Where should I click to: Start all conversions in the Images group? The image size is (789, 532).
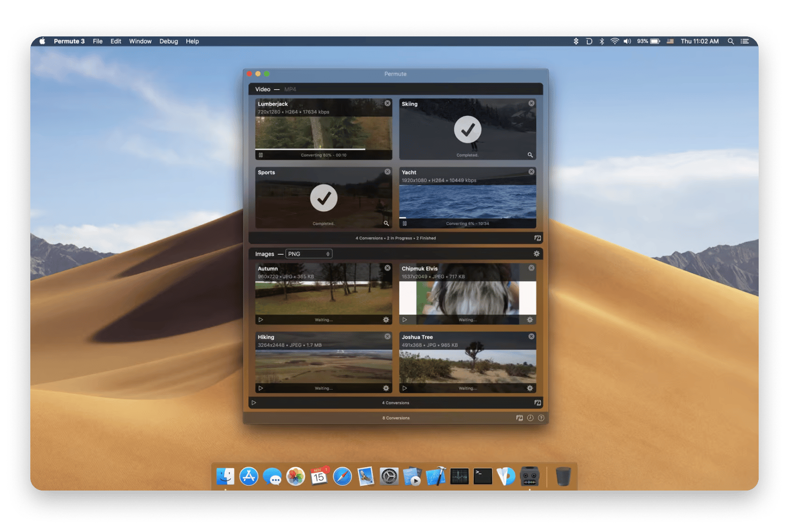tap(254, 403)
